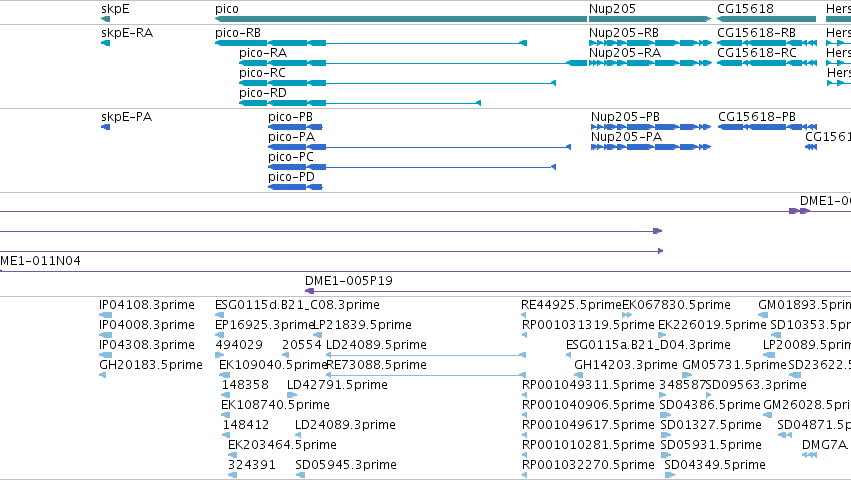Select the pico-RC transcript label
Screen dimensions: 851x480
coord(262,73)
